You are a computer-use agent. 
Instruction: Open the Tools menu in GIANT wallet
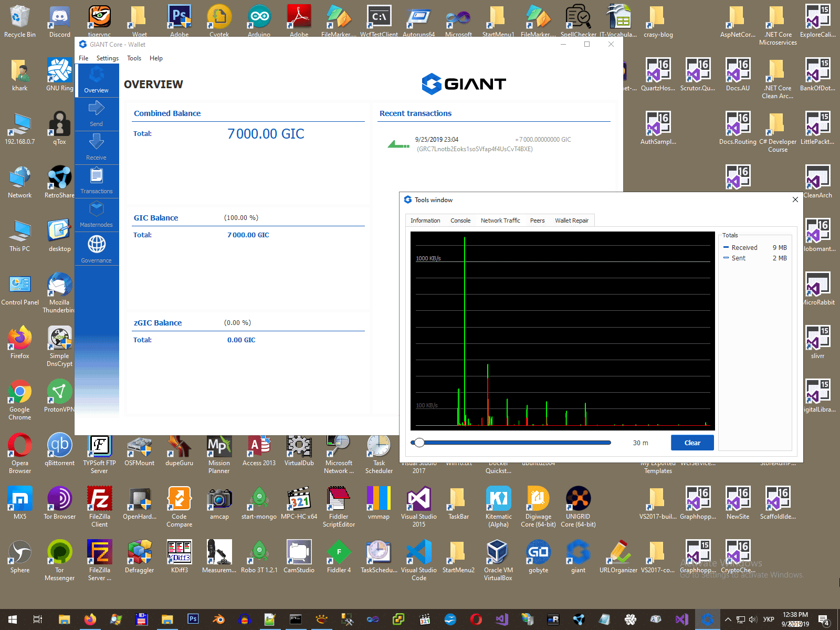(x=134, y=58)
